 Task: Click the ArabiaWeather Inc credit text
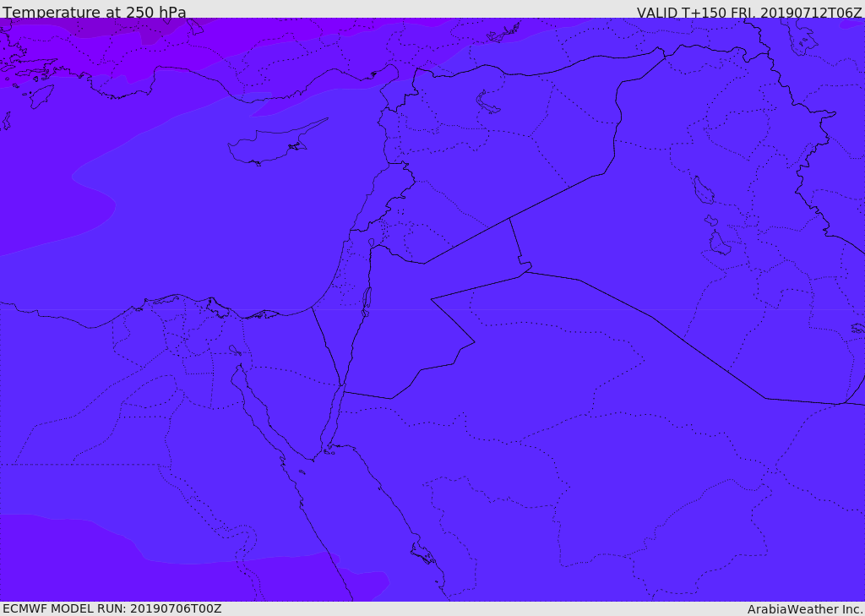point(805,609)
